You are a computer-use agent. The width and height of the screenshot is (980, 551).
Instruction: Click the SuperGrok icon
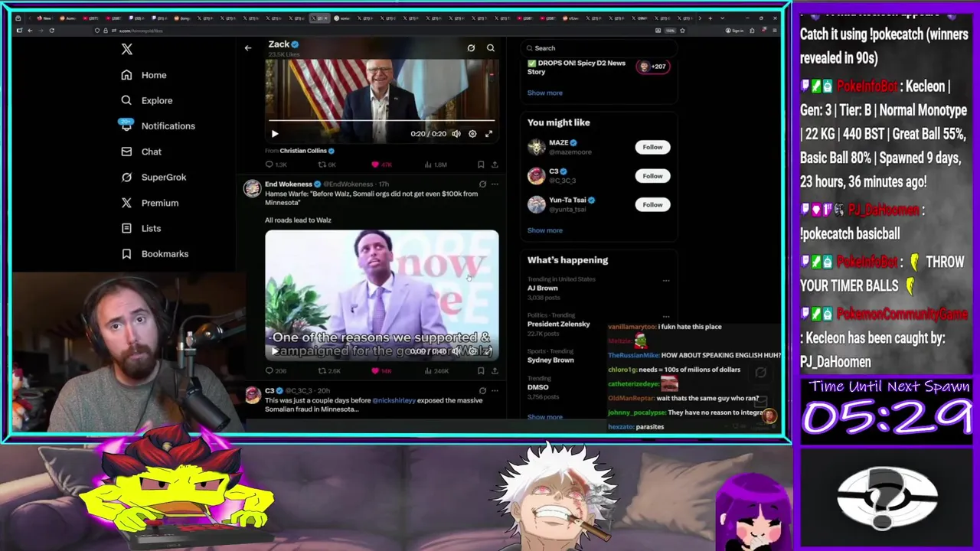click(x=126, y=177)
